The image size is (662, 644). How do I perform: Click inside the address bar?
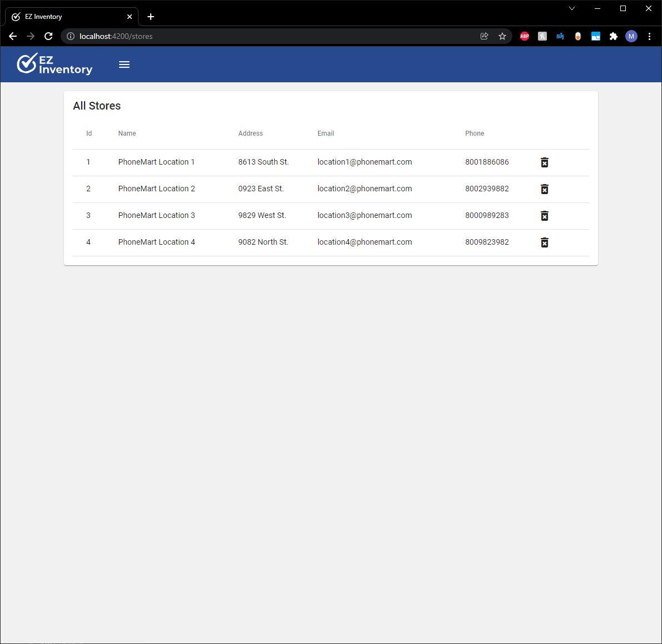(223, 36)
